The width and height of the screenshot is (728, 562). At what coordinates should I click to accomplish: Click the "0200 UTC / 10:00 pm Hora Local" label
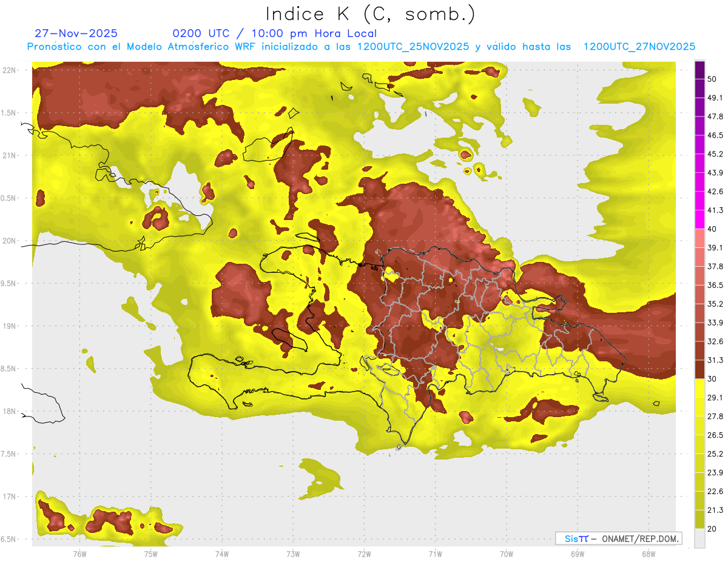(274, 33)
